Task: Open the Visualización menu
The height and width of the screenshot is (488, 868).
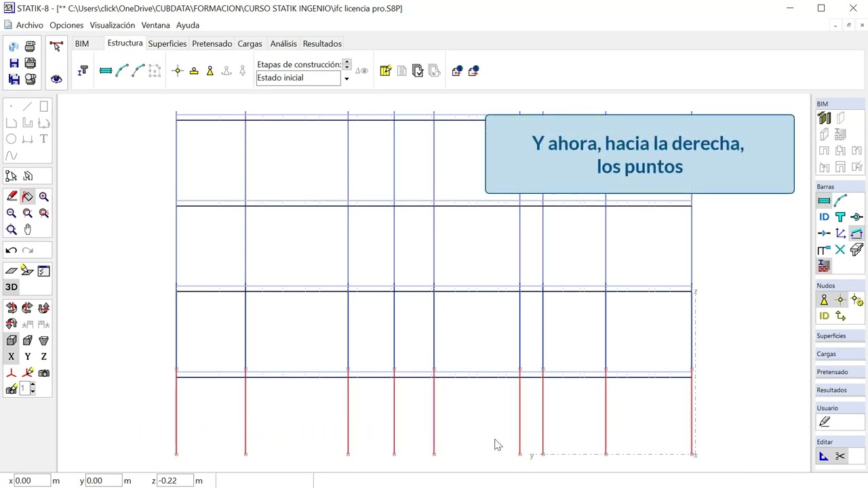Action: 113,25
